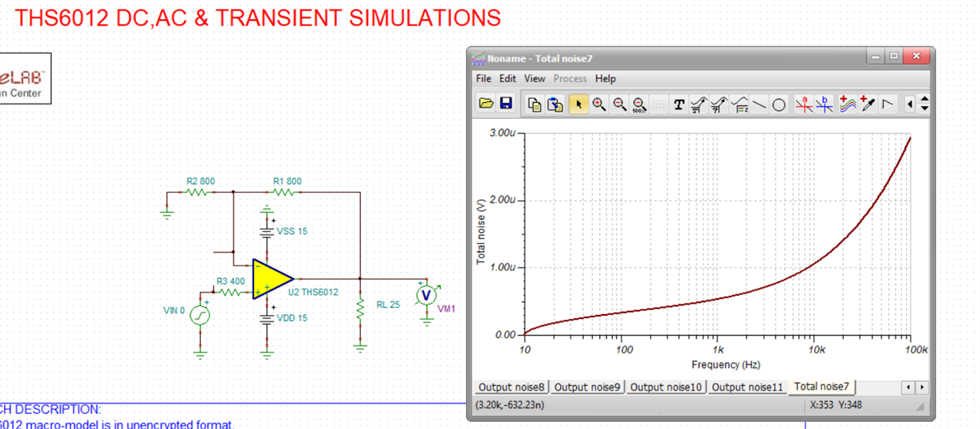Open the File menu
This screenshot has width=980, height=429.
point(484,79)
